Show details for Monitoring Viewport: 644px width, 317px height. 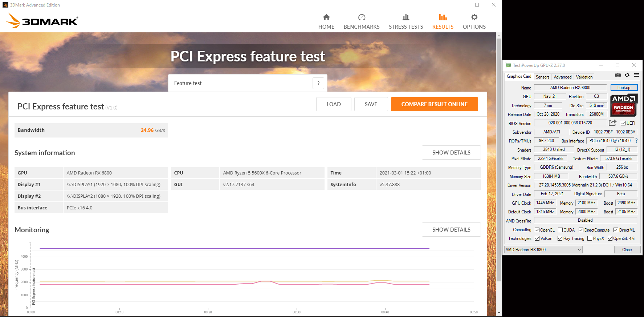tap(451, 230)
